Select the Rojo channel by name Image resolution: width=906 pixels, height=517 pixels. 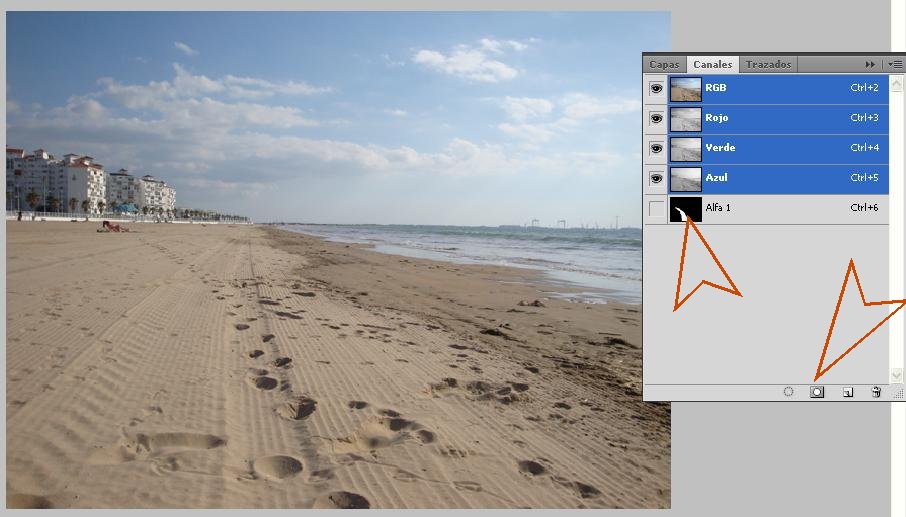(x=717, y=118)
